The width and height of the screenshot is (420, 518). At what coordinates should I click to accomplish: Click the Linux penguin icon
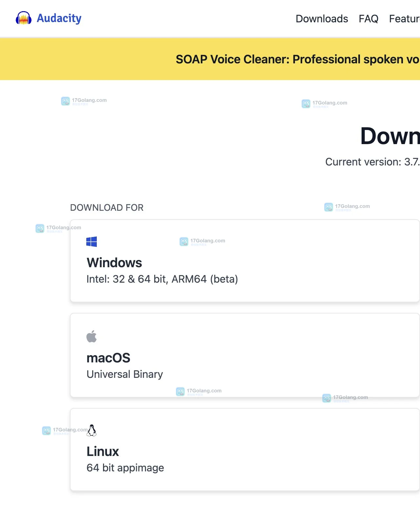(92, 430)
